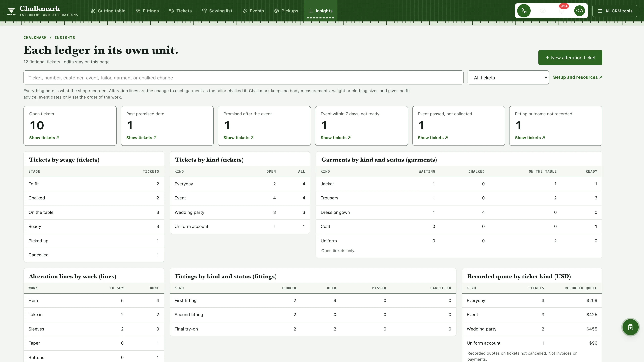The width and height of the screenshot is (644, 362).
Task: Click the 'Second fitting' row
Action: tap(313, 315)
